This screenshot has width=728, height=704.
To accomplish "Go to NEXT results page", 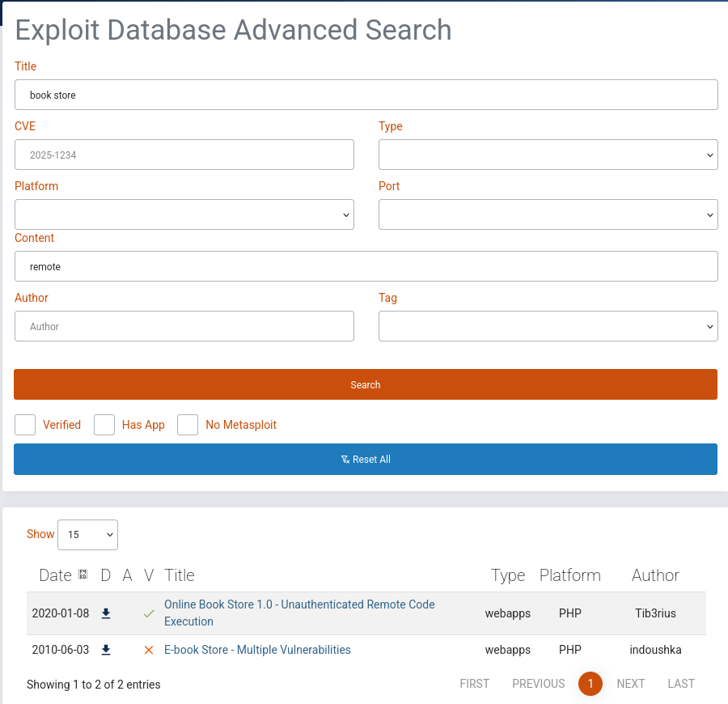I will pyautogui.click(x=630, y=684).
